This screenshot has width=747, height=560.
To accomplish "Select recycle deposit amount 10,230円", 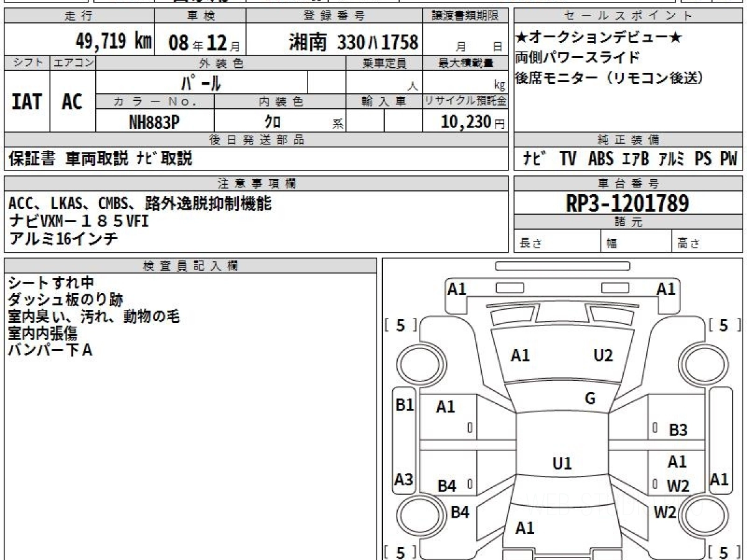I will (473, 122).
